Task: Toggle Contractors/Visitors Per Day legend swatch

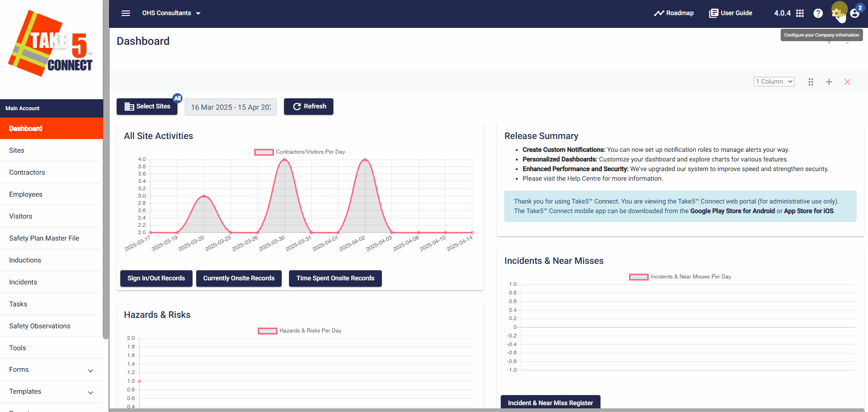Action: [264, 152]
